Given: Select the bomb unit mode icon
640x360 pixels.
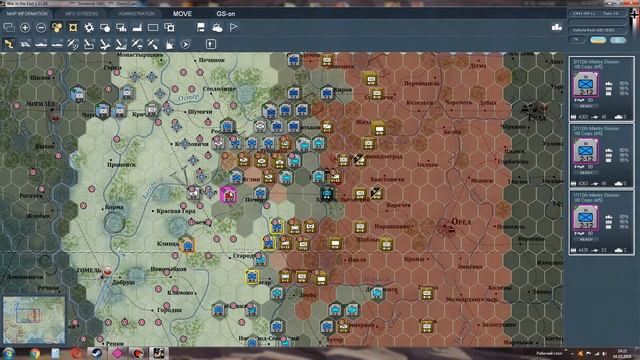Looking at the screenshot, I should coord(89,44).
